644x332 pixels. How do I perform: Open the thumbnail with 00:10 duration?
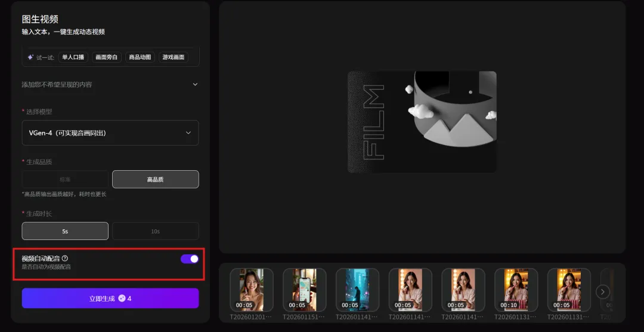[x=516, y=290]
